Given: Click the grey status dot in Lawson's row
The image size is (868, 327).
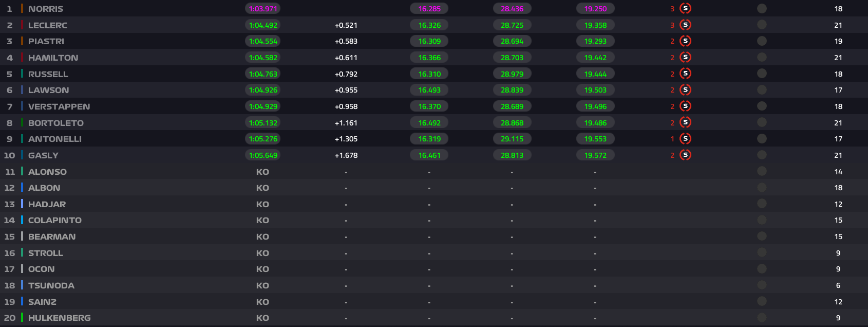Looking at the screenshot, I should coord(762,90).
